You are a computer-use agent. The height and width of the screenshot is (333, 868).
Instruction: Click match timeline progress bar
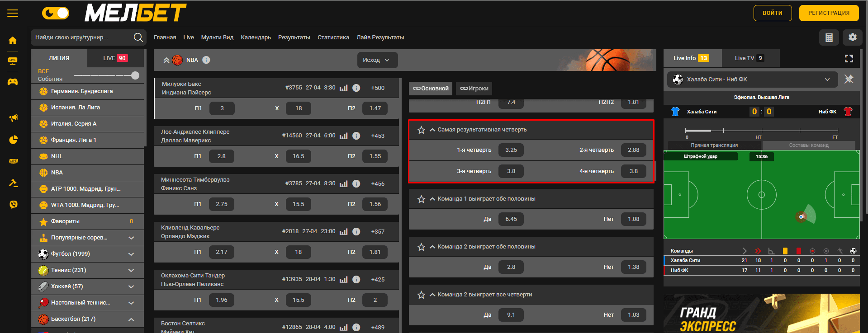761,131
